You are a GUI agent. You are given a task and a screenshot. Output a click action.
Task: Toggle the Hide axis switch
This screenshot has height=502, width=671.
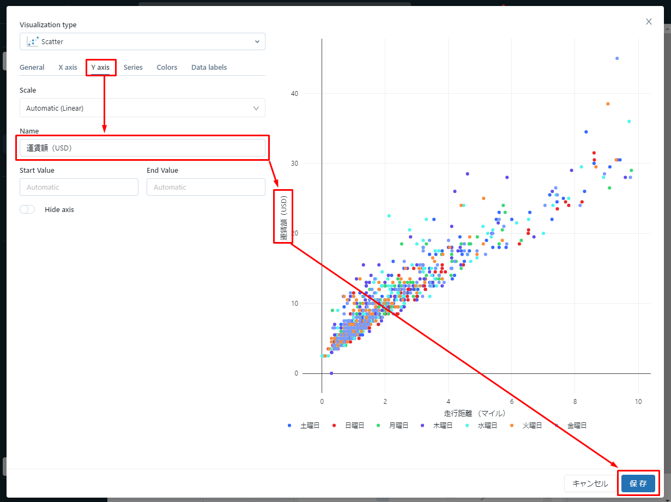pyautogui.click(x=27, y=210)
